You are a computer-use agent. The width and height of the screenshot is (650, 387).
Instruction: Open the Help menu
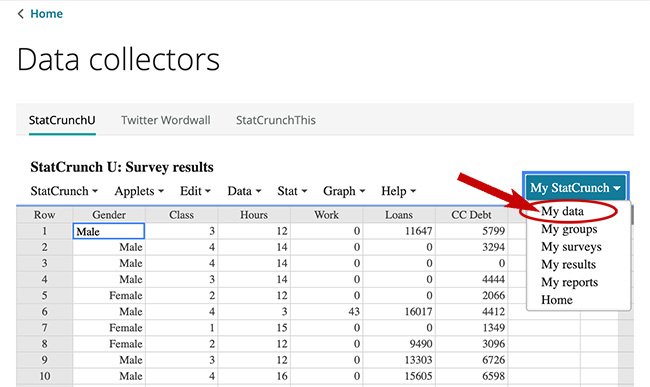(x=398, y=191)
